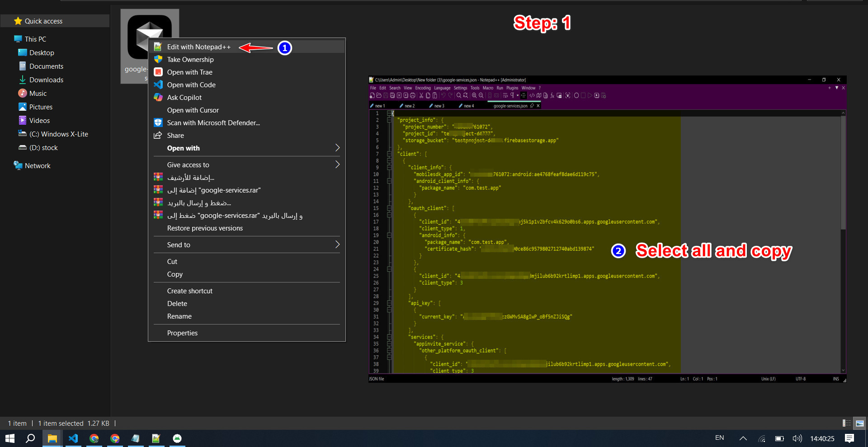Switch Explorer to details view
Image resolution: width=868 pixels, height=447 pixels.
tap(846, 423)
